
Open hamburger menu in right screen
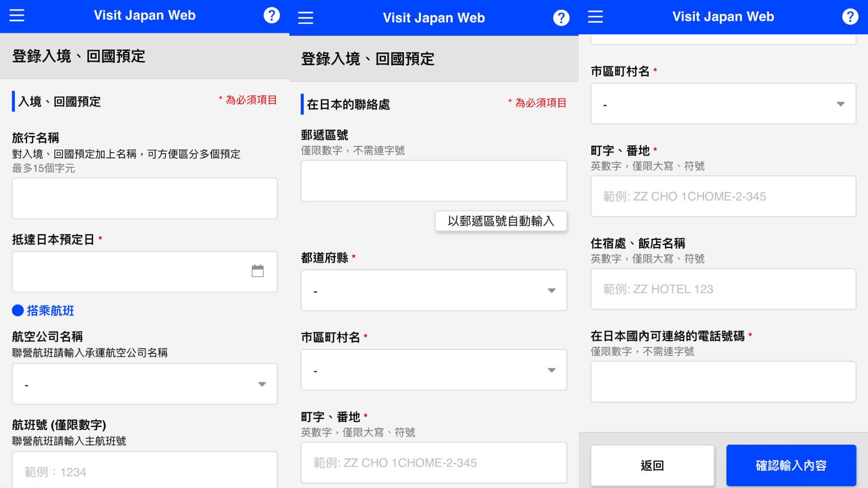pyautogui.click(x=595, y=17)
